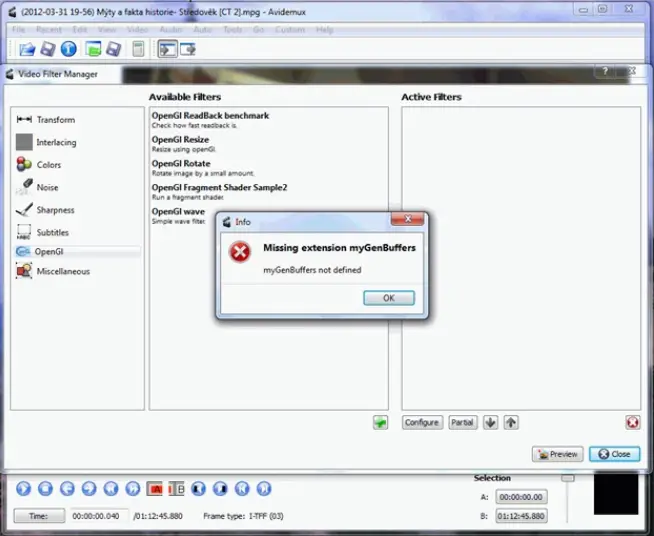Move the active filter up with arrow
This screenshot has height=536, width=654.
click(511, 423)
